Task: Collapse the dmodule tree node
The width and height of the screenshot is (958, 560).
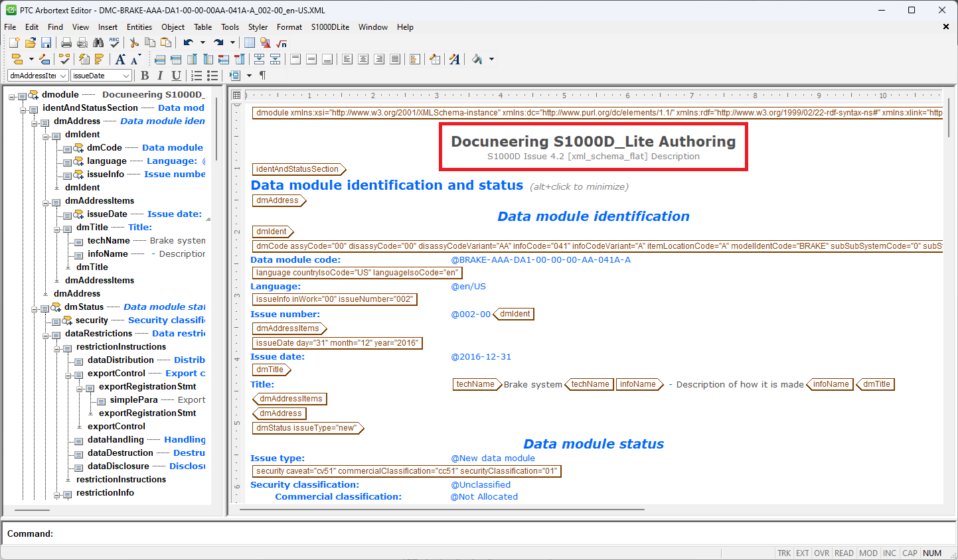Action: coord(12,97)
